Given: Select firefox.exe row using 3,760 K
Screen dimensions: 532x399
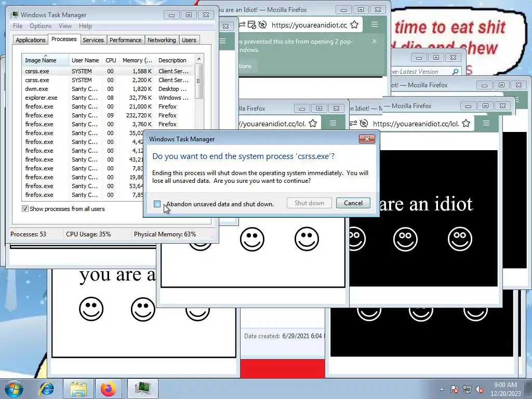Looking at the screenshot, I should tap(109, 124).
